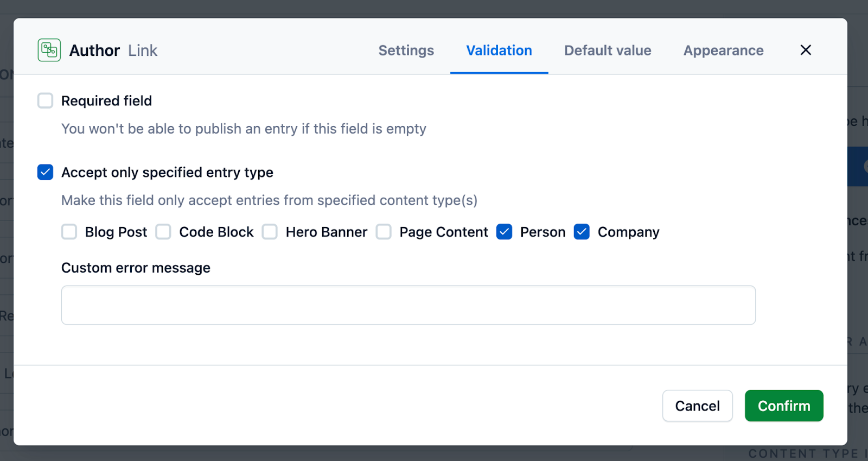Click the green Confirm button
This screenshot has height=461, width=868.
click(x=784, y=406)
